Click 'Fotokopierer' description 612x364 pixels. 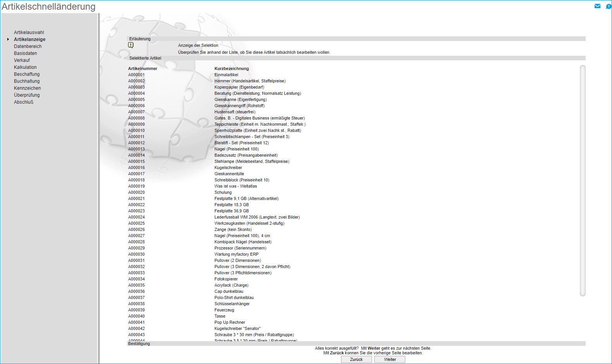tap(226, 279)
